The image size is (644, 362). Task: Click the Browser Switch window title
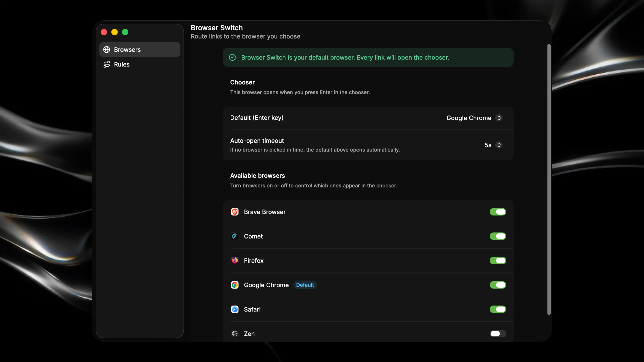tap(217, 28)
